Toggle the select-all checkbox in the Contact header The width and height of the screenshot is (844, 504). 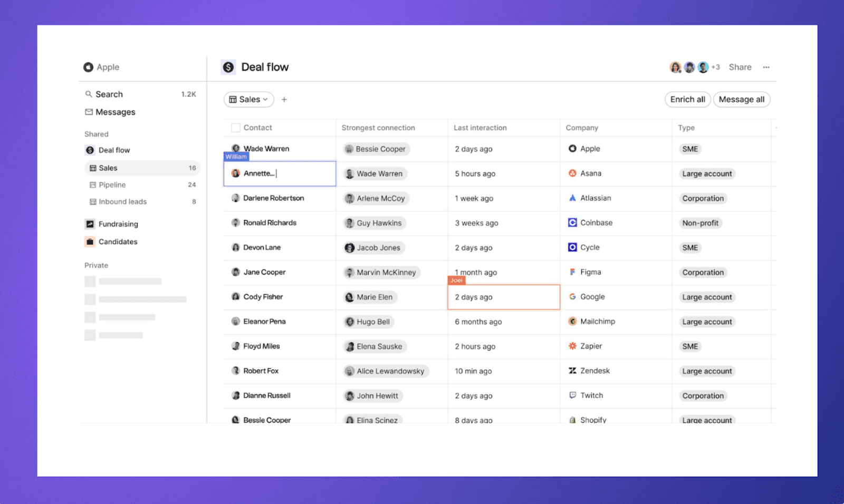coord(235,128)
